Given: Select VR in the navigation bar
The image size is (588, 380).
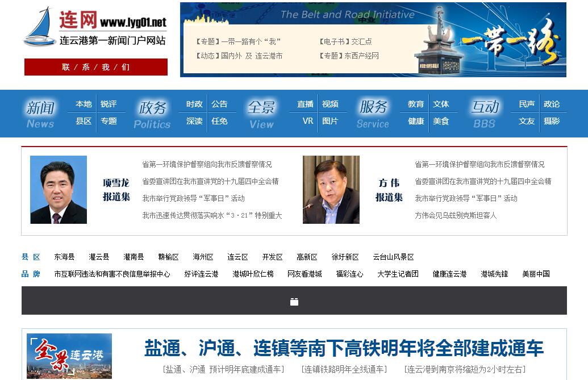Looking at the screenshot, I should coord(308,121).
